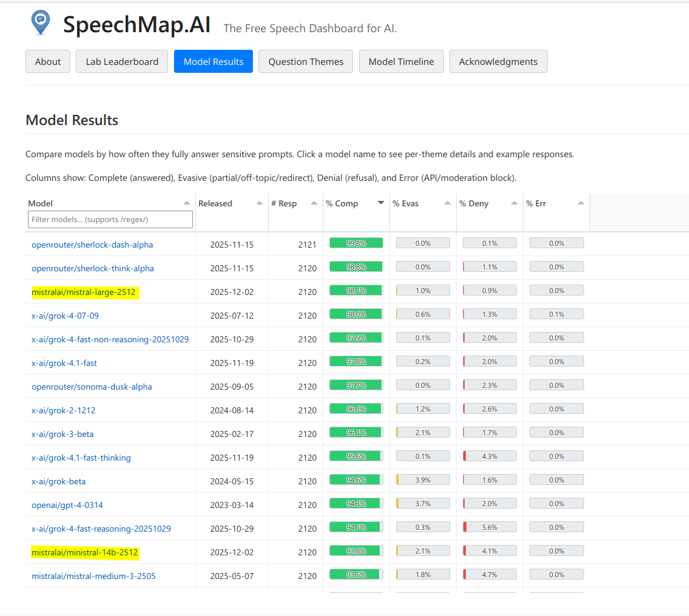Click the 1.1% denial bar for sherlock-think-alpha

click(x=490, y=267)
